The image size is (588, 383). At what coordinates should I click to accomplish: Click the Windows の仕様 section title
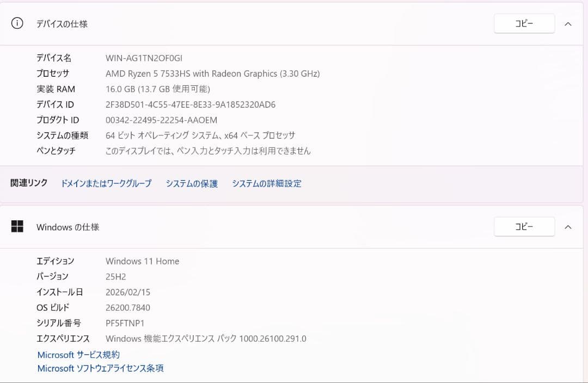tap(68, 227)
